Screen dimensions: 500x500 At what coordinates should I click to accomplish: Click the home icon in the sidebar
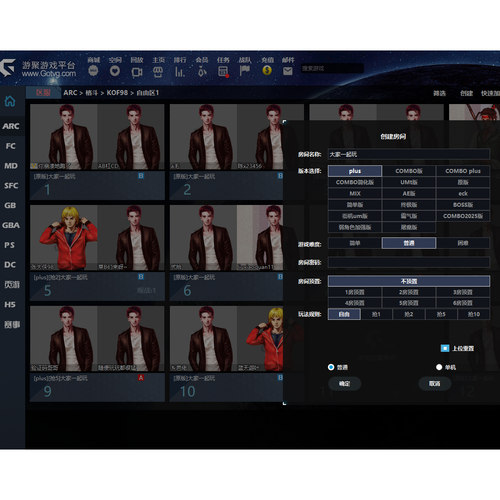pos(10,101)
